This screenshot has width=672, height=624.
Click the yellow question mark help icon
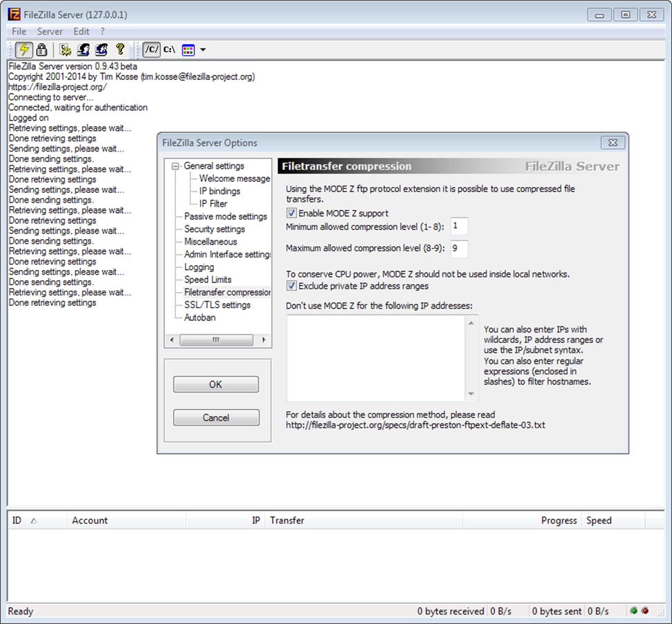(120, 50)
